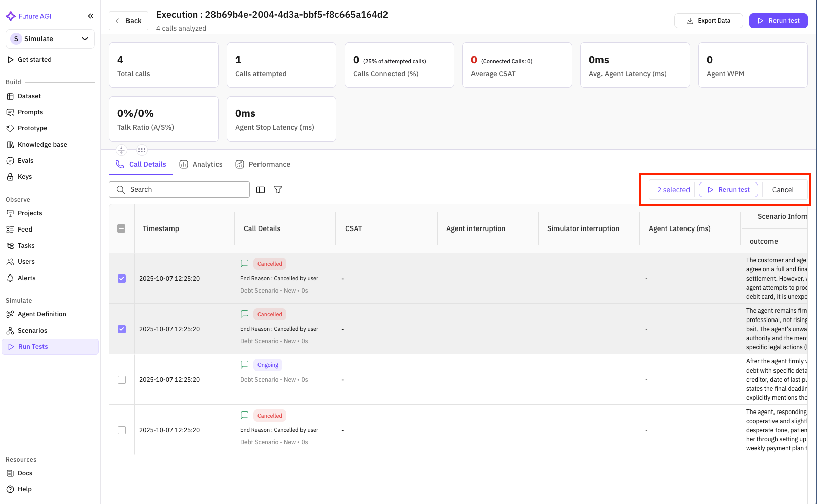Click the Projects sidebar icon
The height and width of the screenshot is (504, 817).
tap(10, 213)
